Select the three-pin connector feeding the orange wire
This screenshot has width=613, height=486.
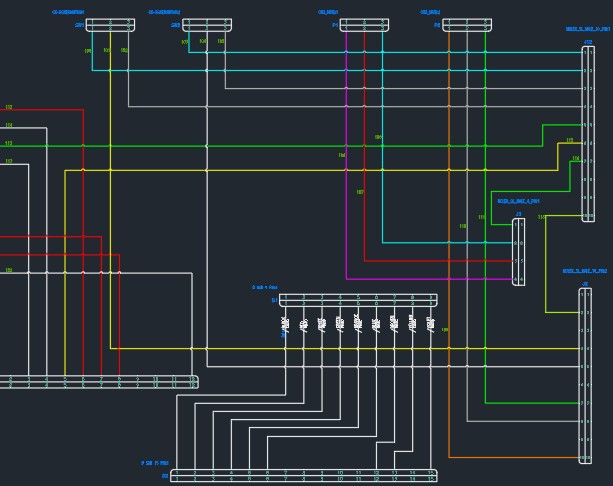[x=467, y=25]
